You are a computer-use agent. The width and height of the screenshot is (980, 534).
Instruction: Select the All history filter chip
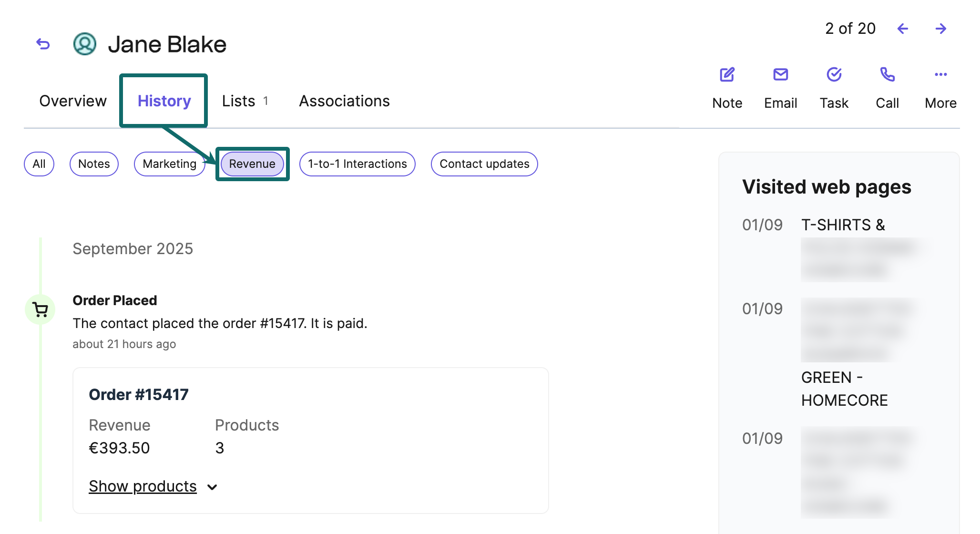[39, 164]
